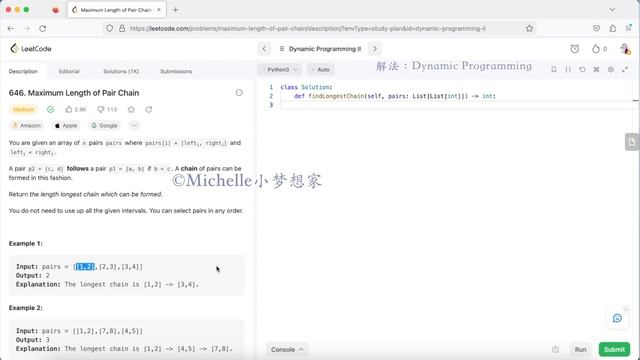
Task: Click the Medium difficulty badge
Action: tap(23, 109)
